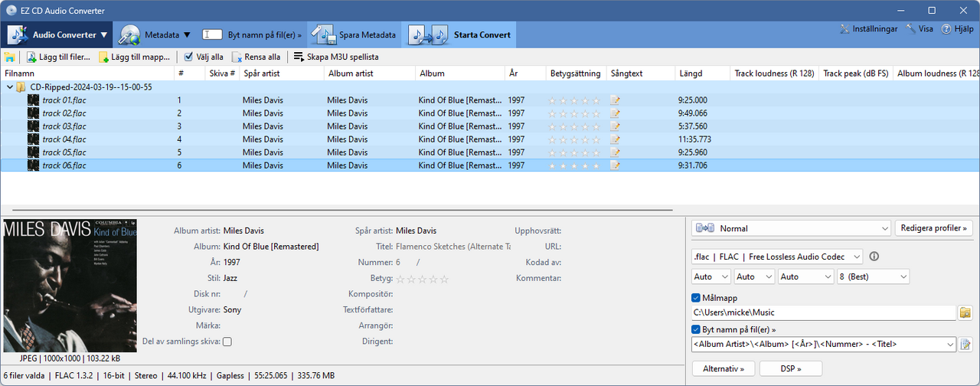Click the file browser folder icon
The width and height of the screenshot is (980, 386).
[9, 57]
